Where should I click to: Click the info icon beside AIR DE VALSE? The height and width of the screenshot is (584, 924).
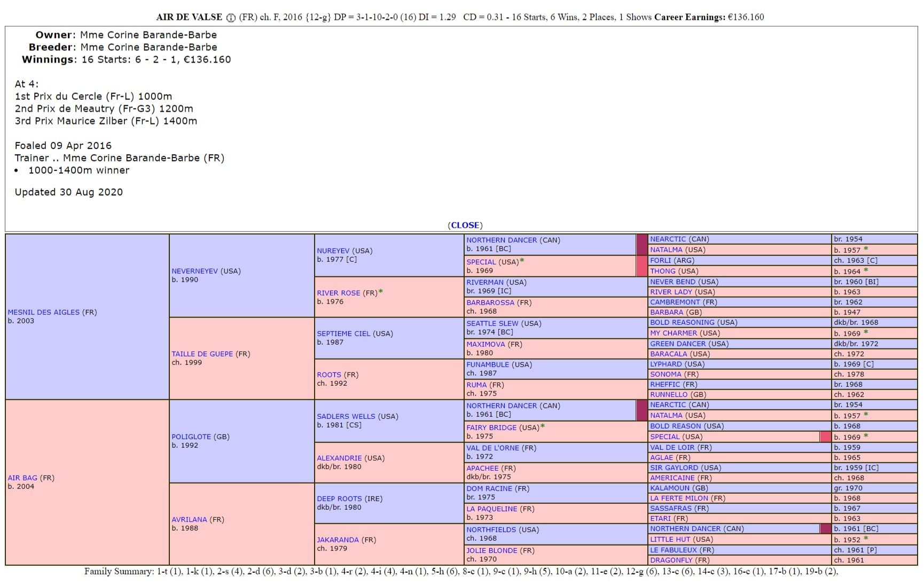[x=231, y=18]
